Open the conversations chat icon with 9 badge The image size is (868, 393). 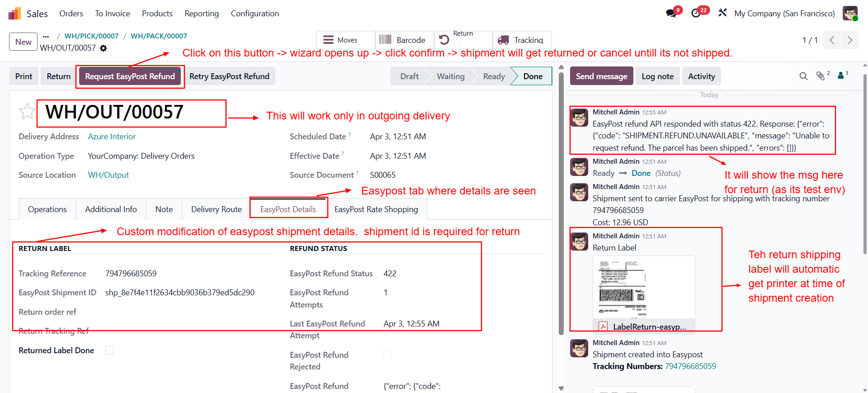point(671,14)
